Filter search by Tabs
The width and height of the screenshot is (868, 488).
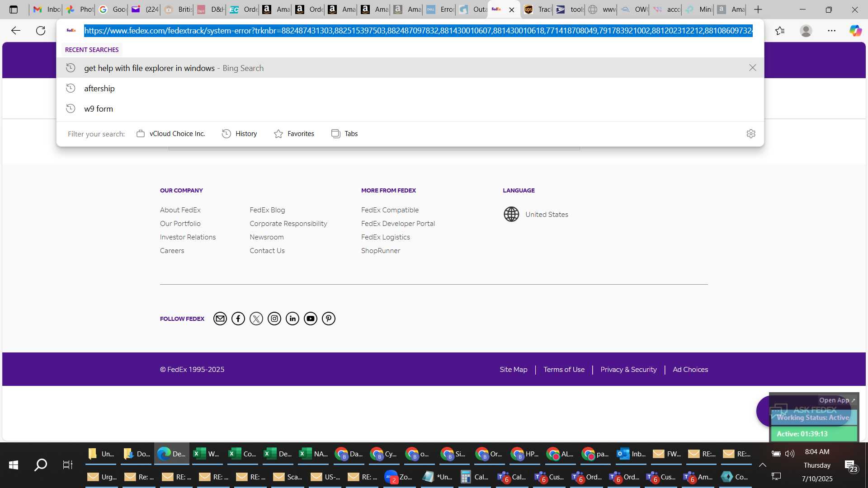pyautogui.click(x=344, y=134)
